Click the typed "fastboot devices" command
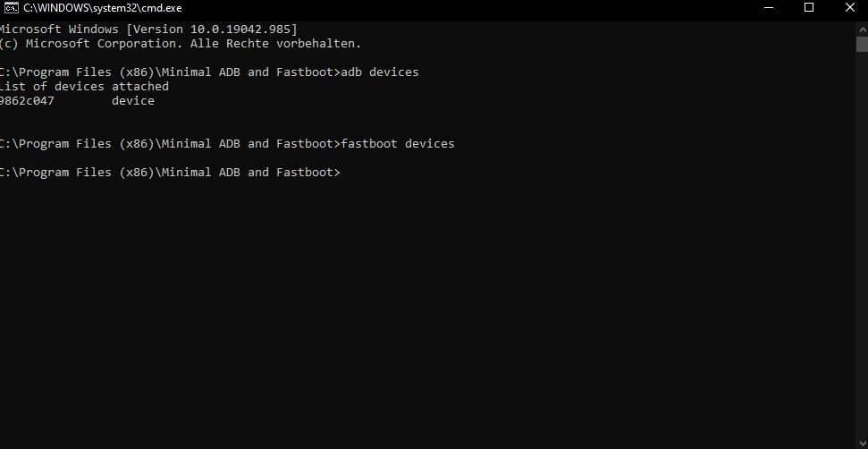Viewport: 868px width, 449px height. pos(398,143)
